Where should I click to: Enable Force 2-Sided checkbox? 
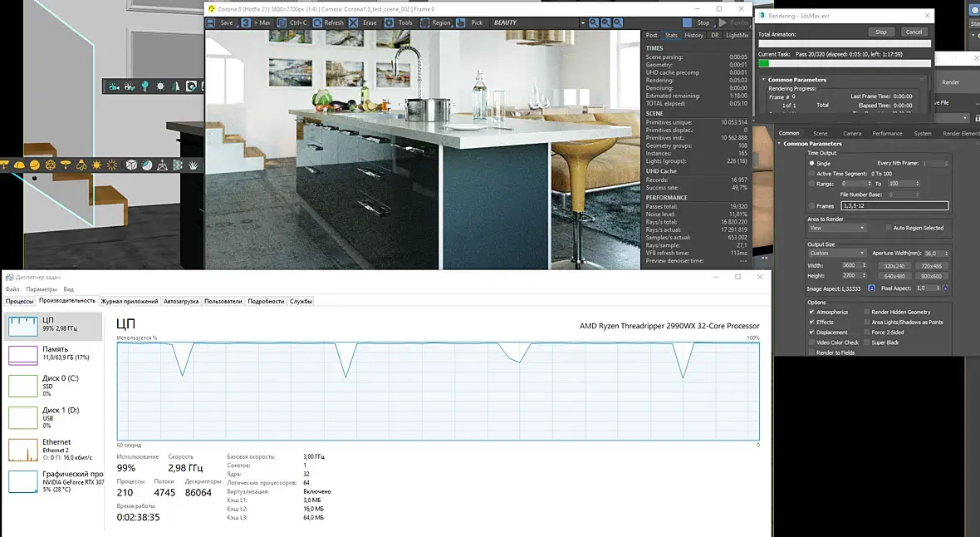867,333
